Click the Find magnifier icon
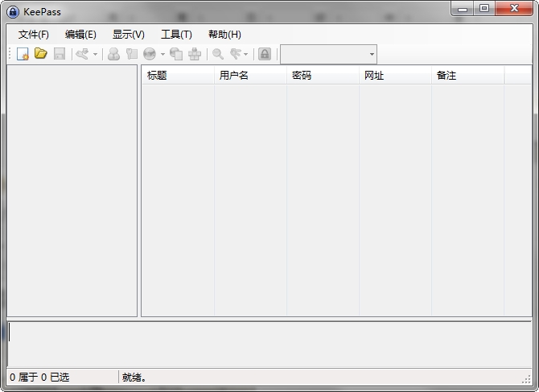The image size is (539, 392). [218, 54]
